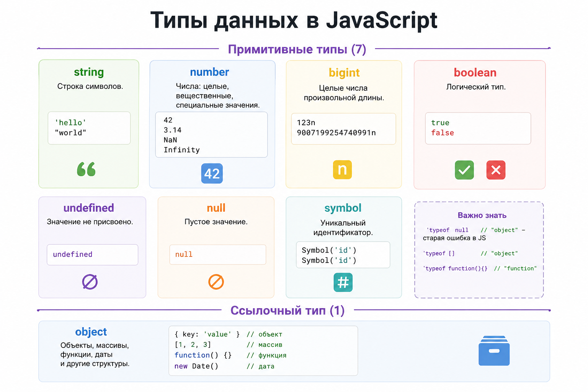Click the blue archive box object icon
The width and height of the screenshot is (588, 392).
(x=494, y=351)
